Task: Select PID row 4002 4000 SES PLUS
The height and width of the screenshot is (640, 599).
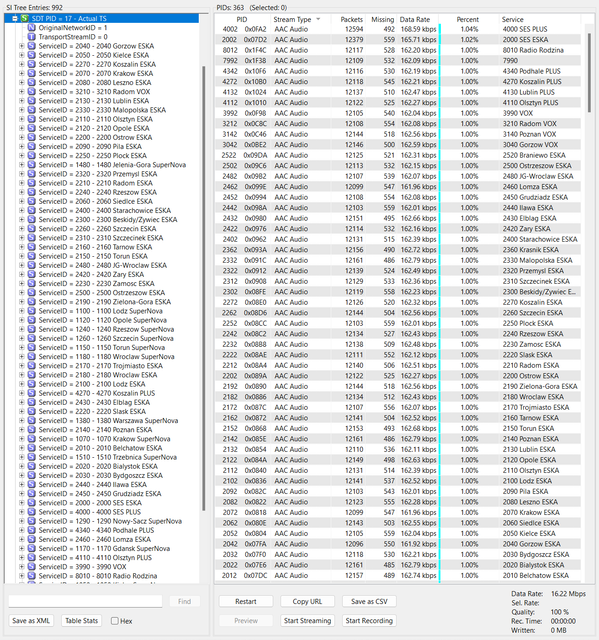Action: 397,29
